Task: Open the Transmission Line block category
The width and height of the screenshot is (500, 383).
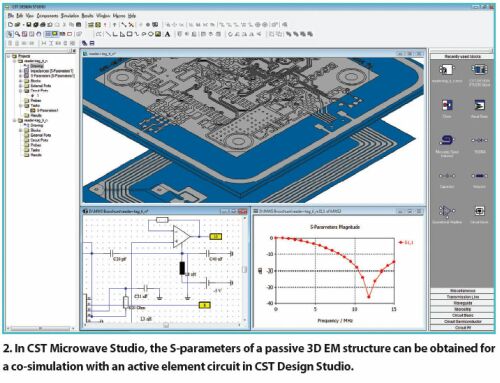Action: [x=463, y=297]
